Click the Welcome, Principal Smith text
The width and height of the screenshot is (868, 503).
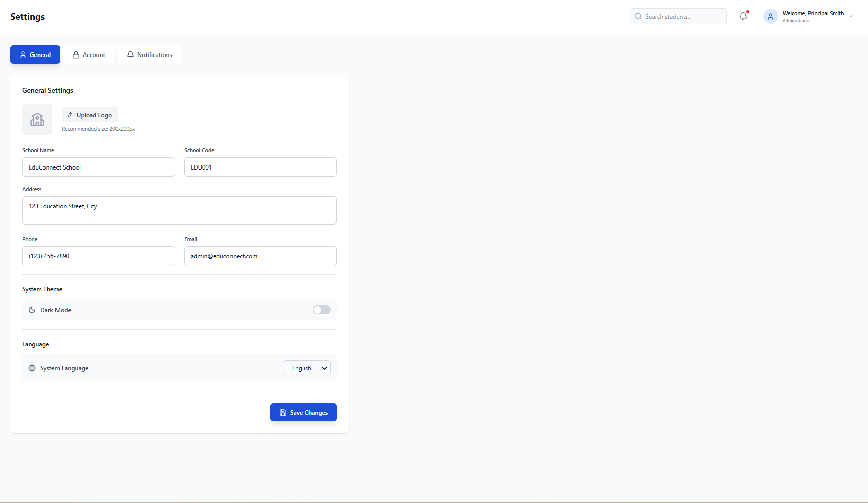(813, 13)
